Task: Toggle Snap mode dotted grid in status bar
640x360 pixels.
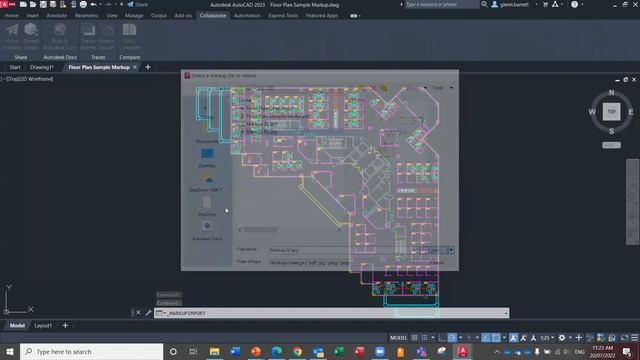Action: click(x=424, y=338)
